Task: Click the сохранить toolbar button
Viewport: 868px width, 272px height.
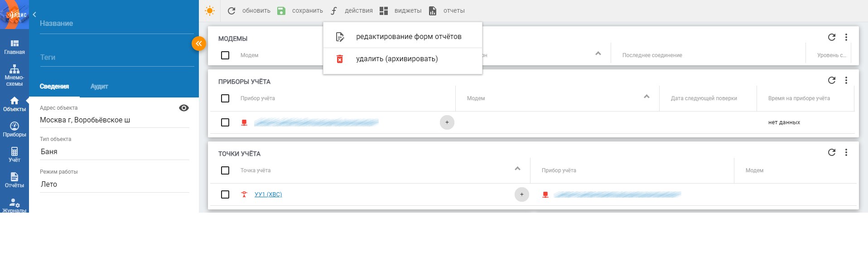Action: pos(300,10)
